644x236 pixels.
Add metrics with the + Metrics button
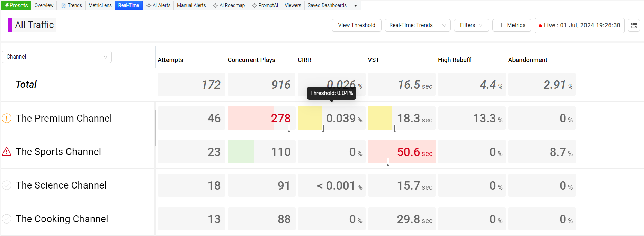tap(512, 25)
